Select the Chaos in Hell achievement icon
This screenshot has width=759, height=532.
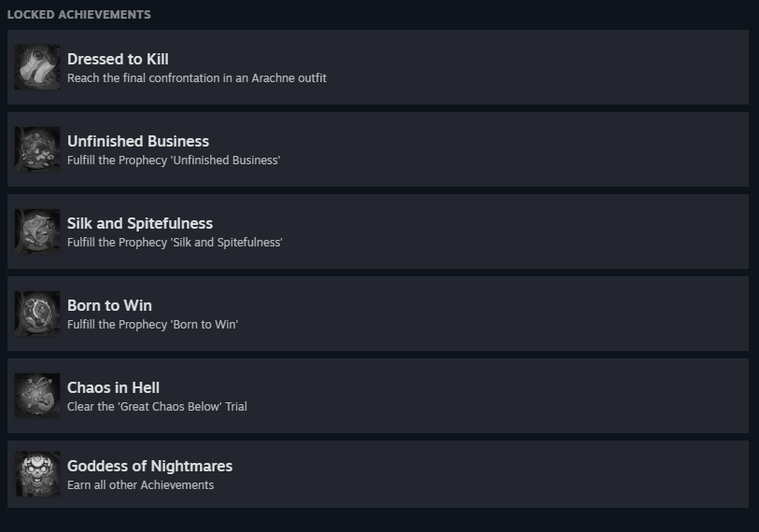(37, 396)
